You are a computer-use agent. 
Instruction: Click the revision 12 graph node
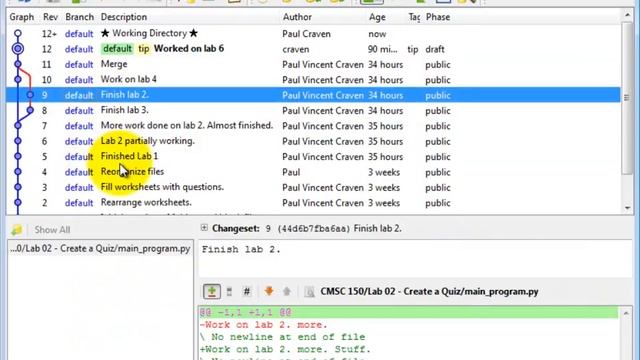pos(18,49)
